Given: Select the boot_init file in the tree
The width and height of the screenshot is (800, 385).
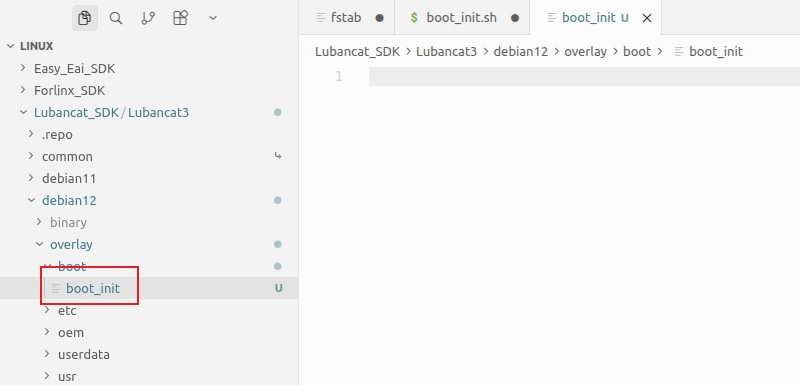Looking at the screenshot, I should click(x=149, y=288).
